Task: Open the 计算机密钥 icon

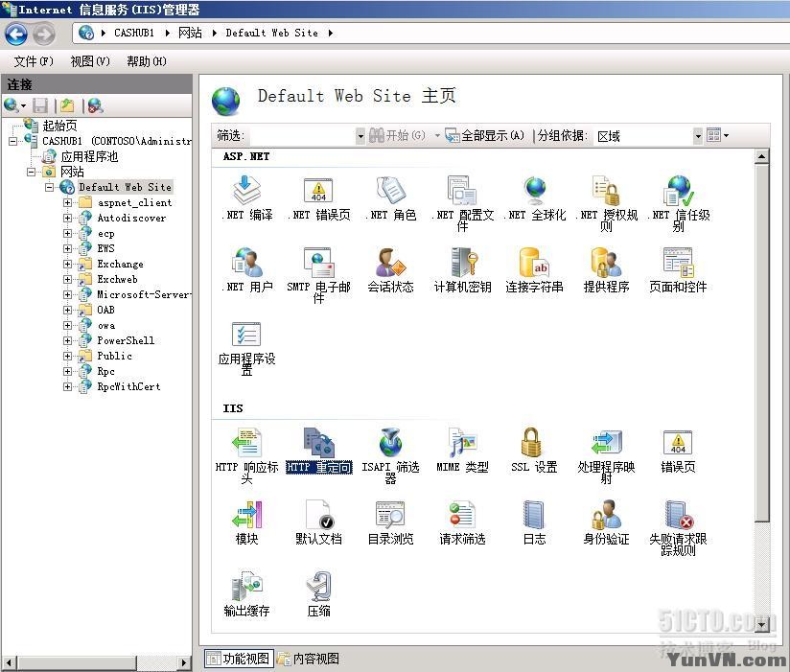Action: (x=462, y=269)
